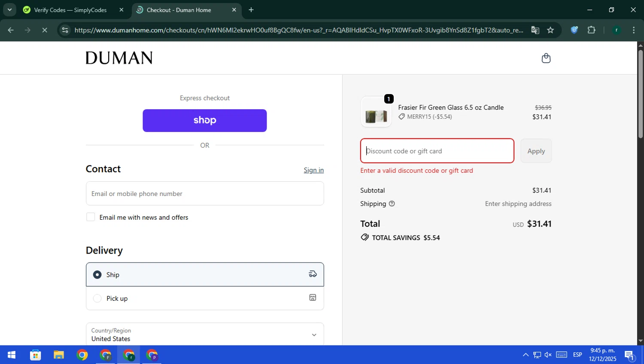Open Microsoft Store from the taskbar
Screen dimensions: 644x364
[35, 355]
